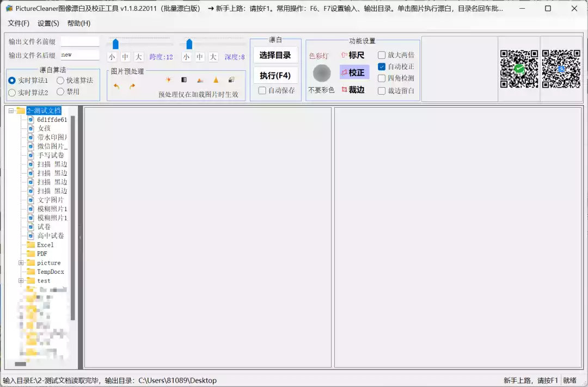Enable the 四角检测 checkbox
Viewport: 588px width, 387px height.
click(x=382, y=78)
